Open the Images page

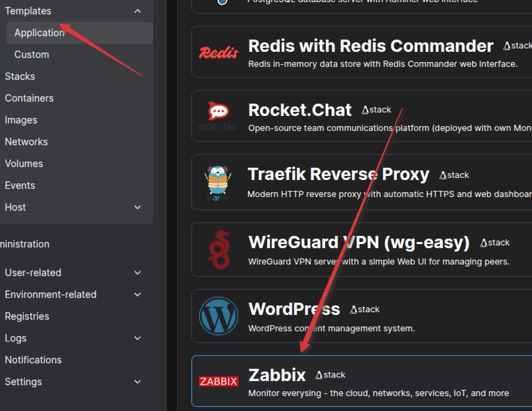pos(21,120)
